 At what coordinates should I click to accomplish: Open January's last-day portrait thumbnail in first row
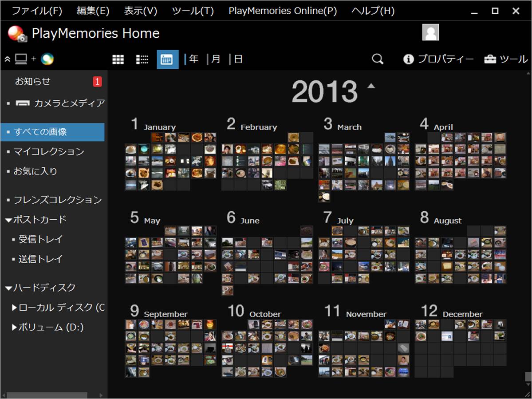pyautogui.click(x=210, y=137)
